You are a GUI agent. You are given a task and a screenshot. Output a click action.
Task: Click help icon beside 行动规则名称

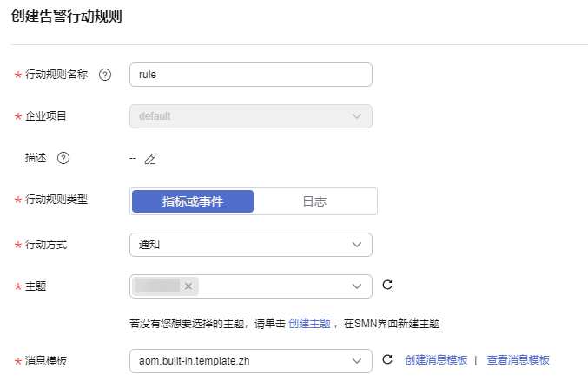(x=105, y=75)
